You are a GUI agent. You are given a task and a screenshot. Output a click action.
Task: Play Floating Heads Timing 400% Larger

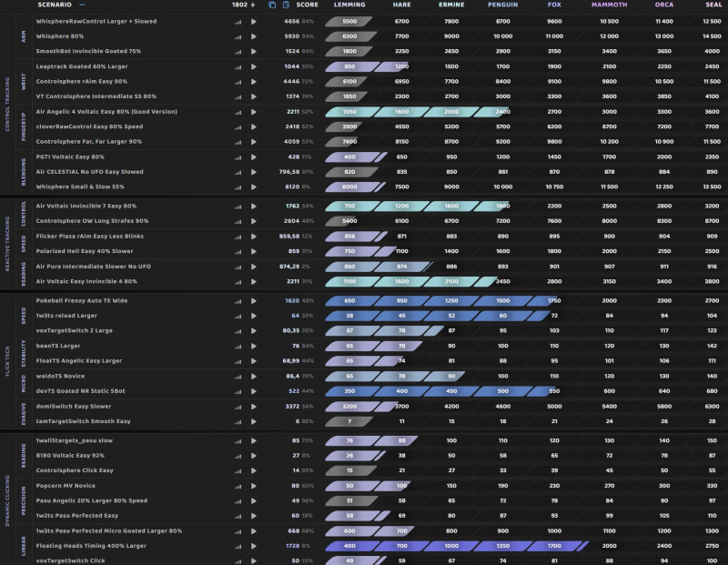254,546
